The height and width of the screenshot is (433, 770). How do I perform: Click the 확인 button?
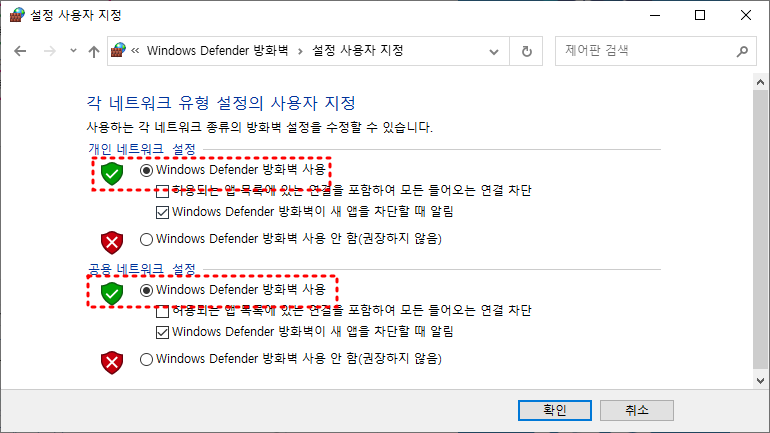click(554, 410)
